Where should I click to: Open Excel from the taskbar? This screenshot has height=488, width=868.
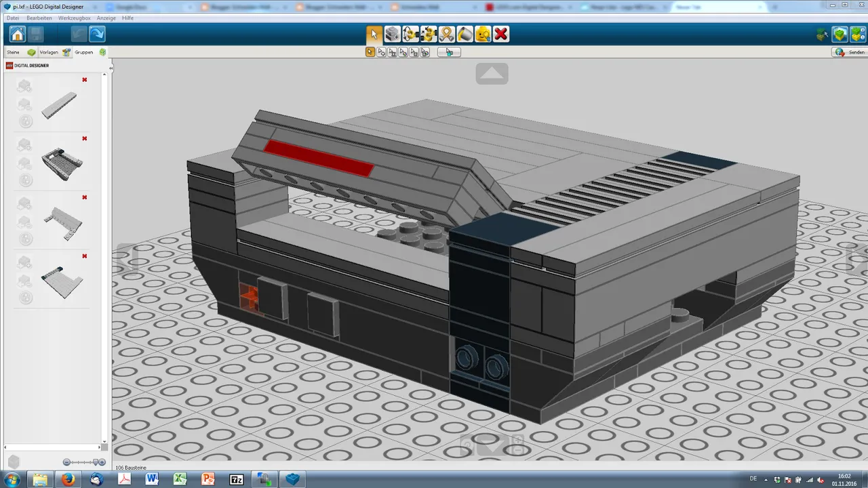pyautogui.click(x=180, y=479)
